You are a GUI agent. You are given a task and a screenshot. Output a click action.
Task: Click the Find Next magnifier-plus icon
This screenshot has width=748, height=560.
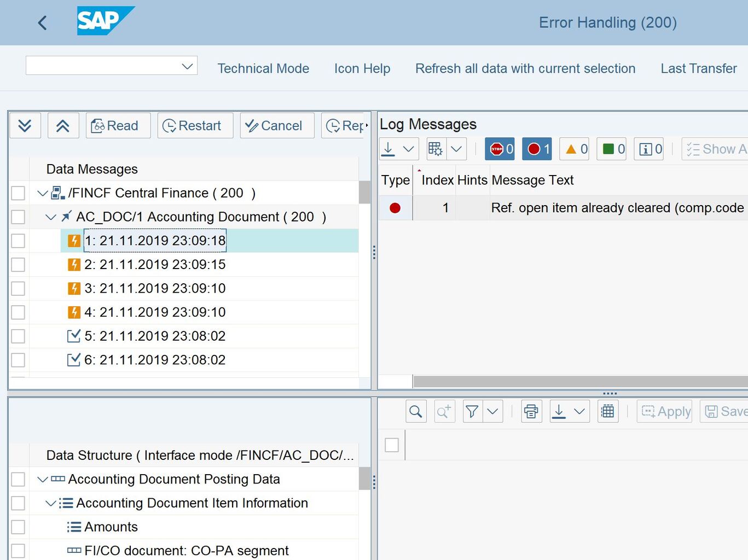click(x=444, y=411)
